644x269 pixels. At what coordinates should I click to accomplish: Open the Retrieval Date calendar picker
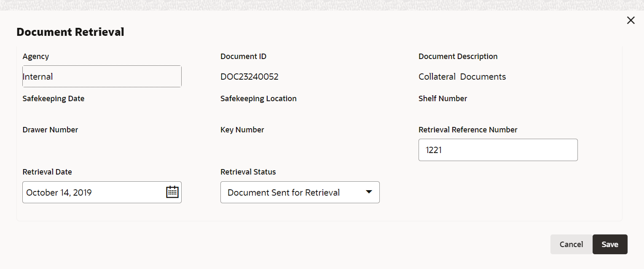tap(172, 192)
